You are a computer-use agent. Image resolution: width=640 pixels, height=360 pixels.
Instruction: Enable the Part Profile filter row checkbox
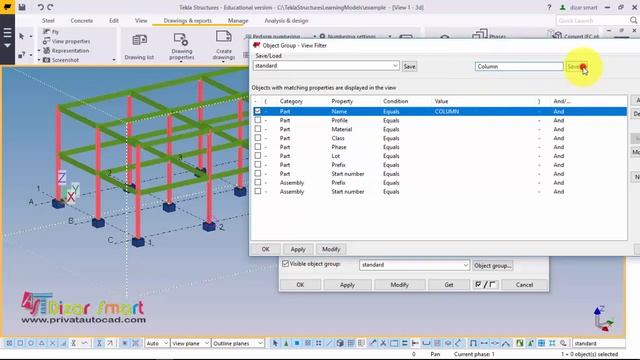point(258,120)
